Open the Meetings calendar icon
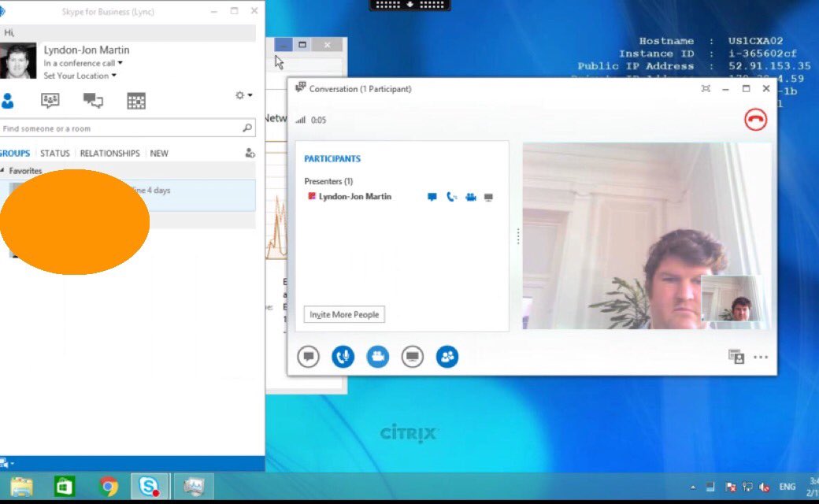Image resolution: width=819 pixels, height=504 pixels. (x=136, y=101)
